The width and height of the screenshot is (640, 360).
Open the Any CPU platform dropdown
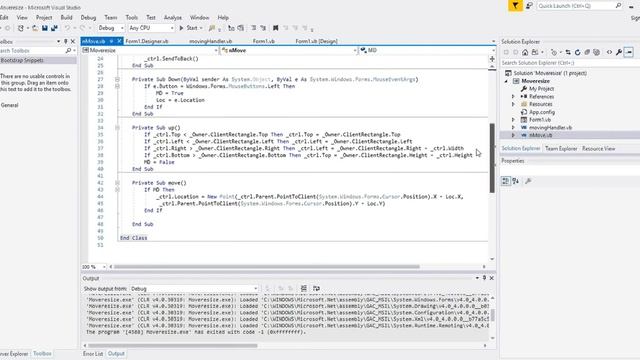click(x=151, y=28)
